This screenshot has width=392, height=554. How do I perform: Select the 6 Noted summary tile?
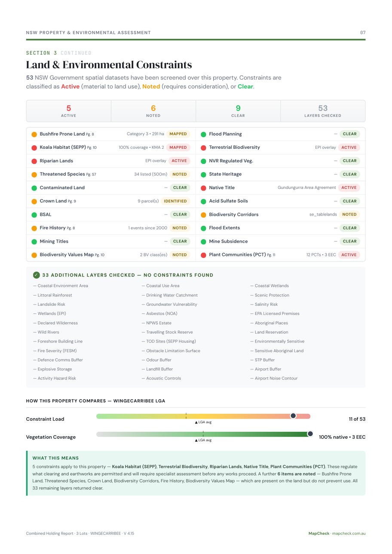click(x=153, y=111)
